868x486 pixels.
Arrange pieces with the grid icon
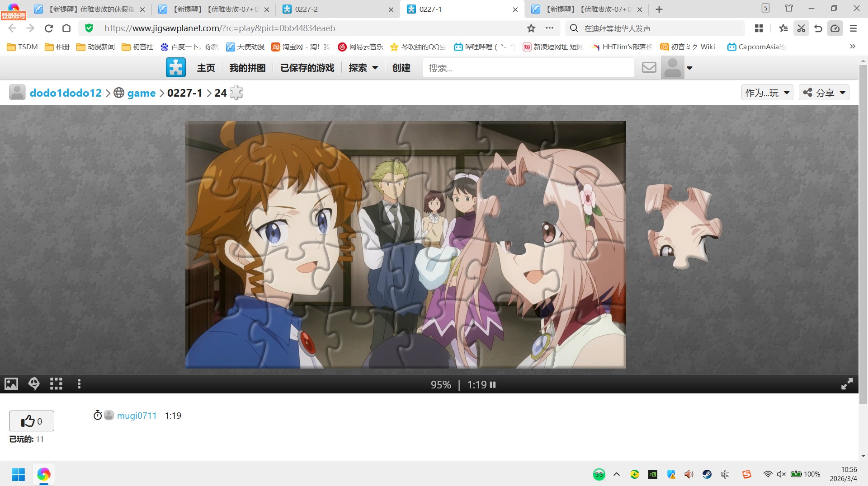(x=56, y=384)
